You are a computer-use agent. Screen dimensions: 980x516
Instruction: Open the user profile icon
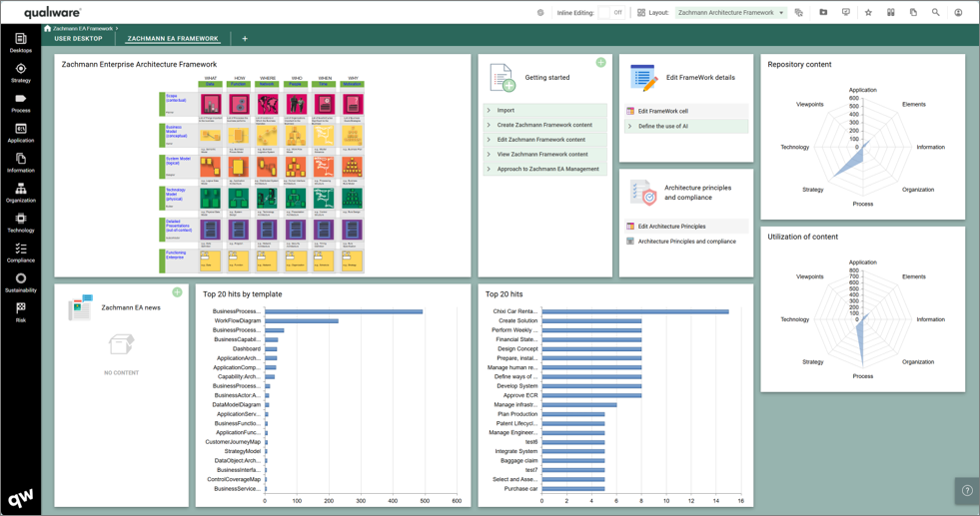click(x=958, y=13)
